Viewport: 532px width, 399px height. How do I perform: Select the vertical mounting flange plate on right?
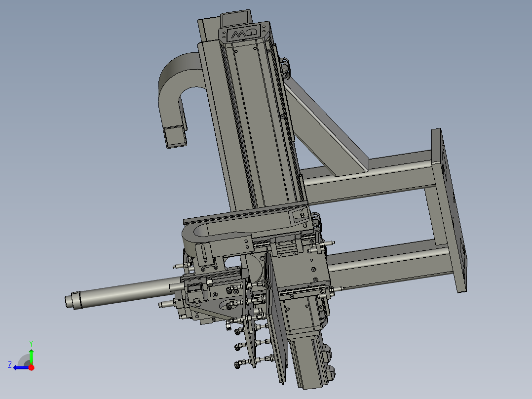click(x=449, y=210)
